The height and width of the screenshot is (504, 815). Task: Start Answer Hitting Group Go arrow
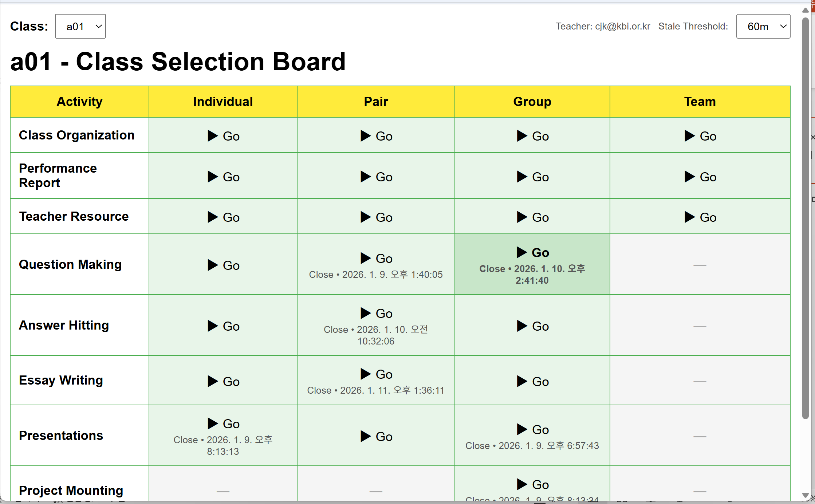[x=532, y=326]
